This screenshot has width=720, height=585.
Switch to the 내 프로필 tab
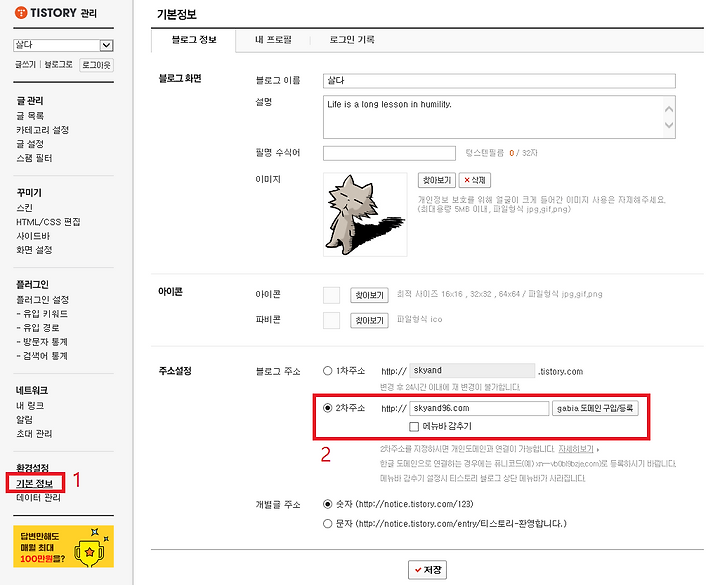[273, 40]
